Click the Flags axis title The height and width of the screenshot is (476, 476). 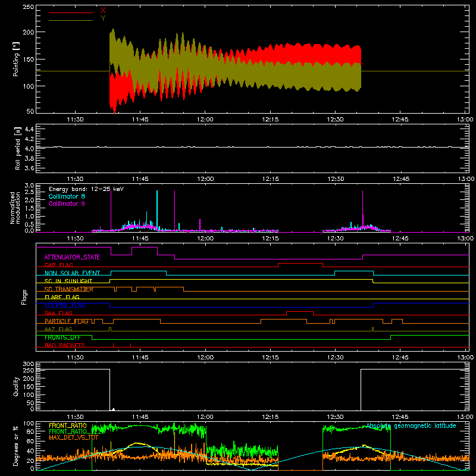pos(24,297)
